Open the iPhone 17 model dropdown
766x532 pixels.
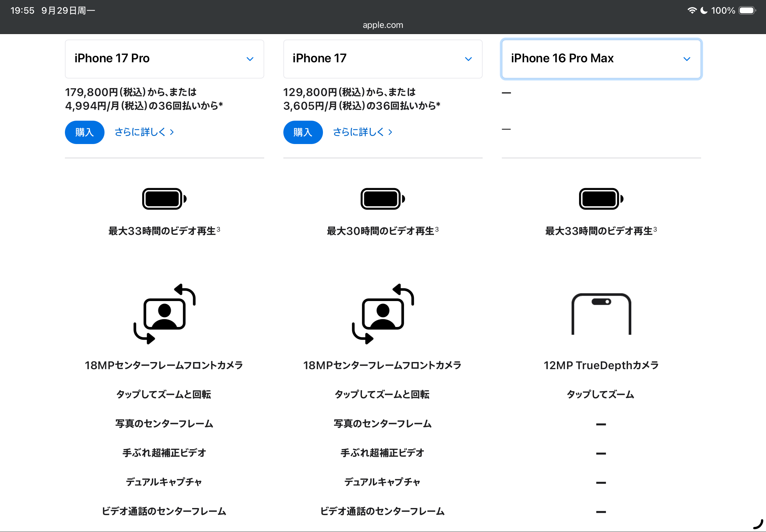[383, 59]
